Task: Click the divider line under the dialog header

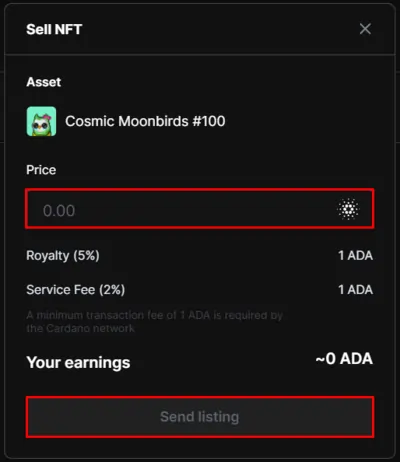Action: [200, 54]
